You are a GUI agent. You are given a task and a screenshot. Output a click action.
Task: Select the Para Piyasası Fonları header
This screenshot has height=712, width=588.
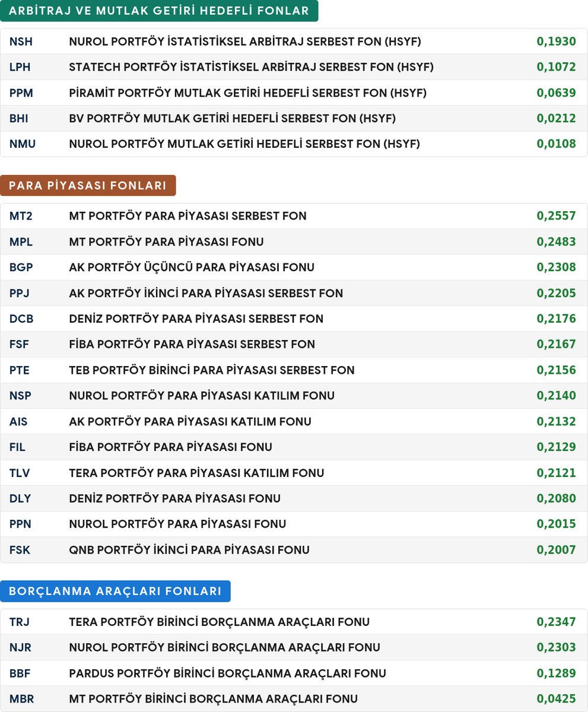pyautogui.click(x=88, y=185)
